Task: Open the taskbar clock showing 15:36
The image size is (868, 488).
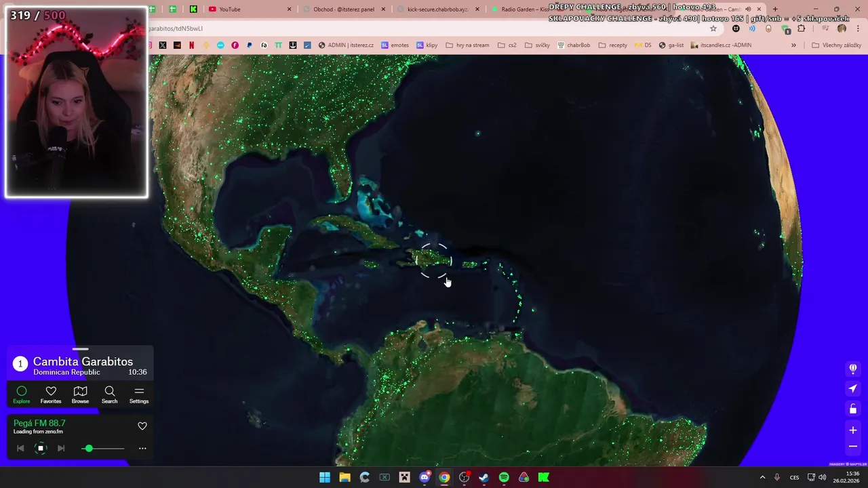Action: [846, 477]
